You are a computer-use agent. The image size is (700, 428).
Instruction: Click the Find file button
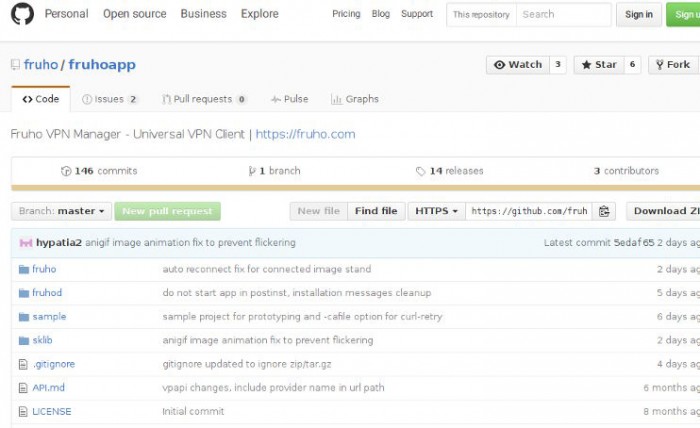point(376,211)
